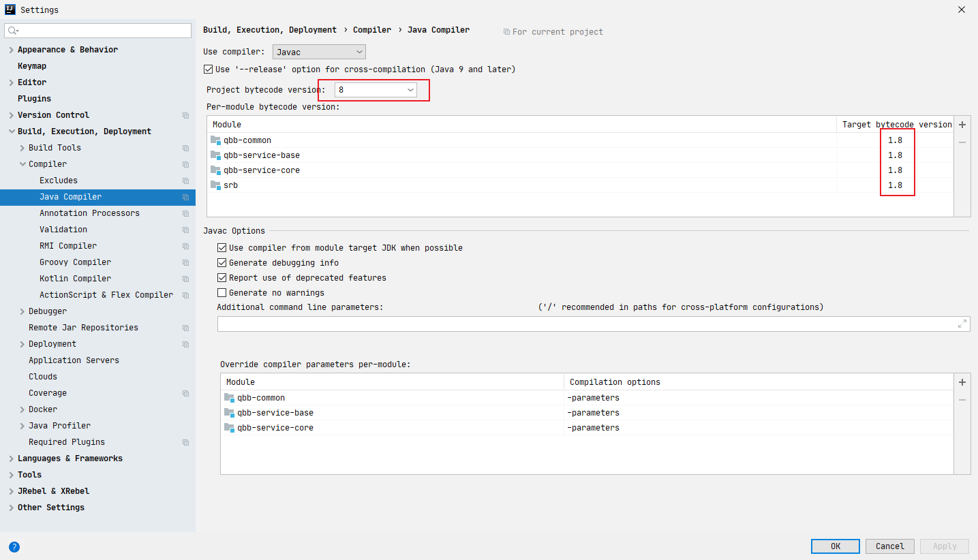
Task: Click the add button for override compiler parameters
Action: click(x=962, y=382)
